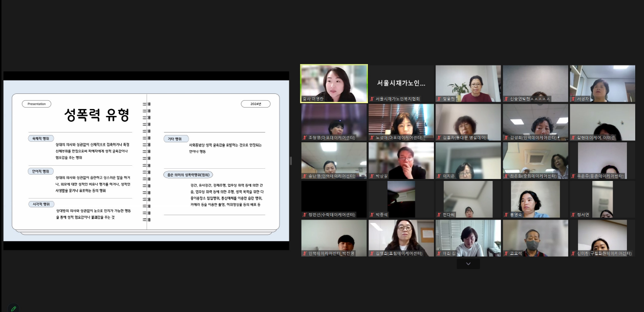Click muted mic icon beside 박종석
This screenshot has height=312, width=644.
coord(372,215)
